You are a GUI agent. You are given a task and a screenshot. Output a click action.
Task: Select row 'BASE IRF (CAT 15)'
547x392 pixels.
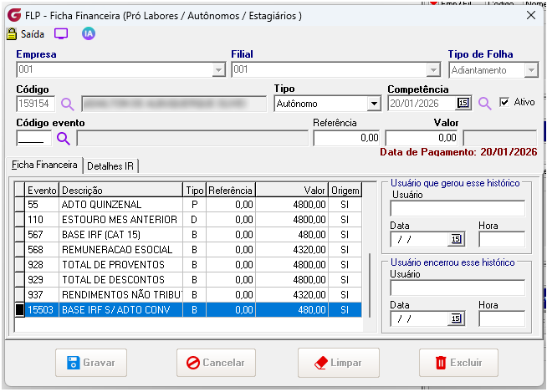188,235
